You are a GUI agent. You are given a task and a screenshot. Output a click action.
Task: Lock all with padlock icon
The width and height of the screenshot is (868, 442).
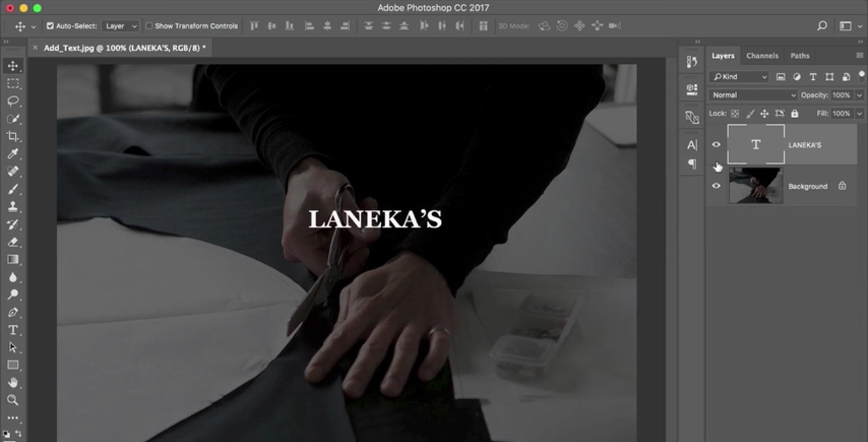(794, 113)
